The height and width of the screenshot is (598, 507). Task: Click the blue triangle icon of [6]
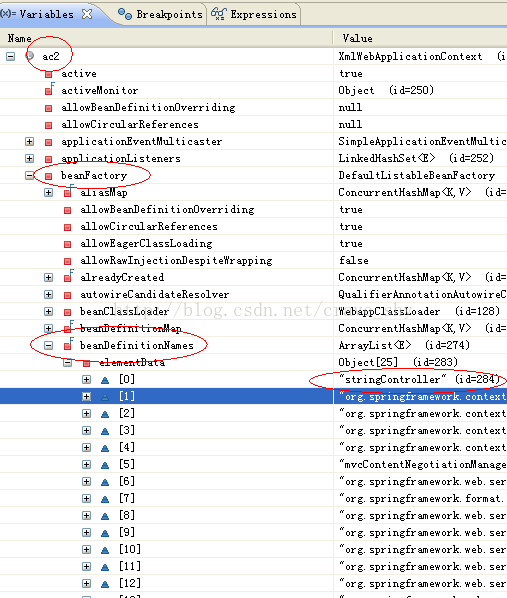tap(105, 482)
